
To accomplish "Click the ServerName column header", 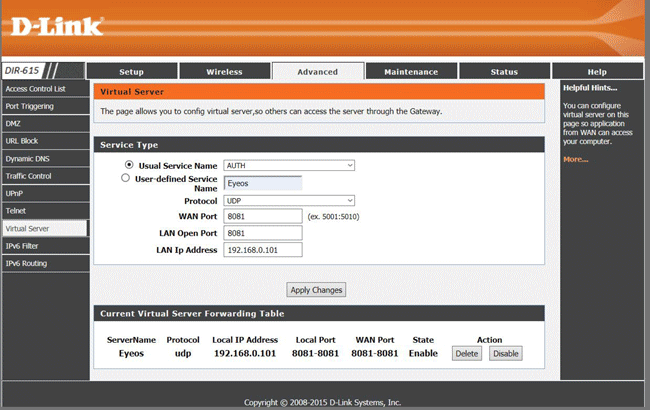I will pos(131,340).
